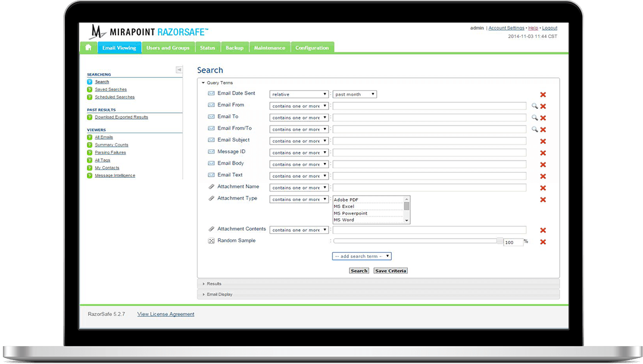Collapse the left sidebar arrow icon
Image resolution: width=643 pixels, height=364 pixels.
click(x=179, y=70)
